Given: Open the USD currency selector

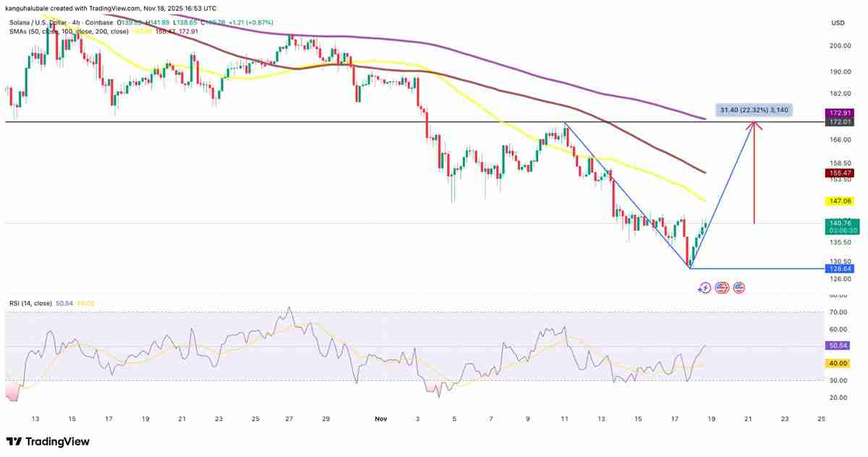Looking at the screenshot, I should (838, 23).
